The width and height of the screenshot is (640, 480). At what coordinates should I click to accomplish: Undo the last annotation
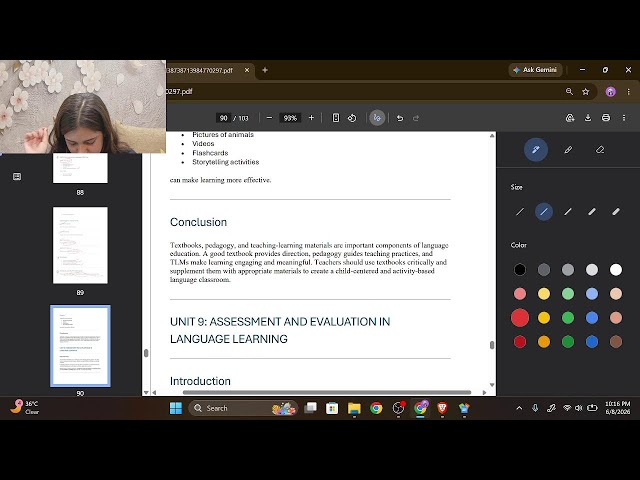400,118
